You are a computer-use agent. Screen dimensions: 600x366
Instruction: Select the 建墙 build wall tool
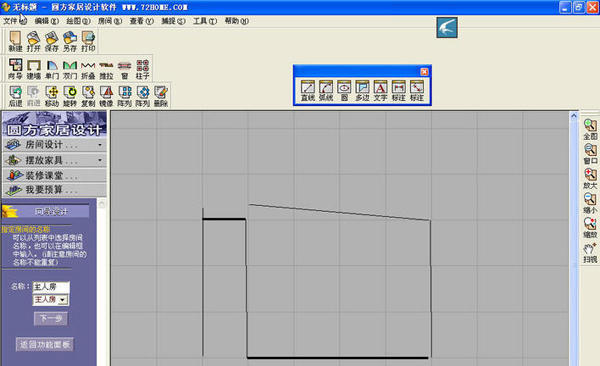34,69
